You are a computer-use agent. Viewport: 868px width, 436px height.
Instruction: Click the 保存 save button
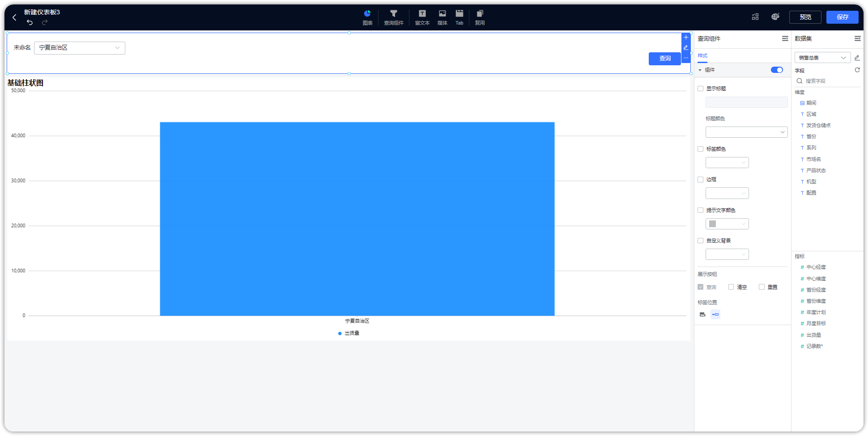tap(842, 17)
